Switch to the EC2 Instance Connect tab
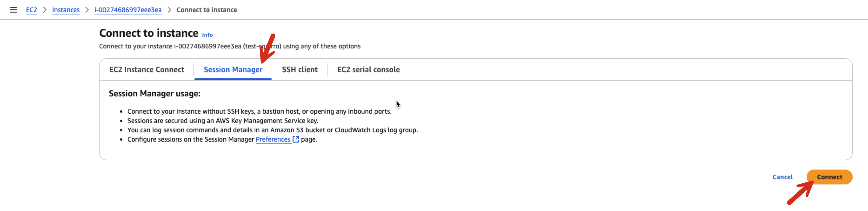The width and height of the screenshot is (868, 211). (147, 70)
